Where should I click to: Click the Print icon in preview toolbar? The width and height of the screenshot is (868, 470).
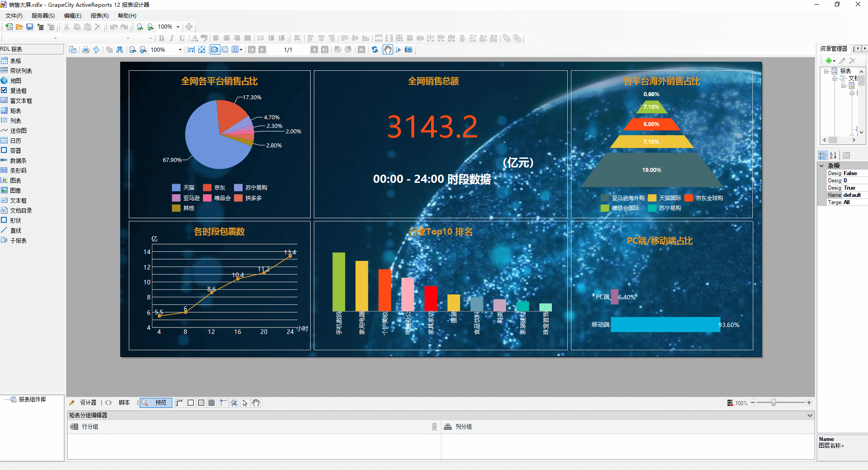(x=86, y=49)
